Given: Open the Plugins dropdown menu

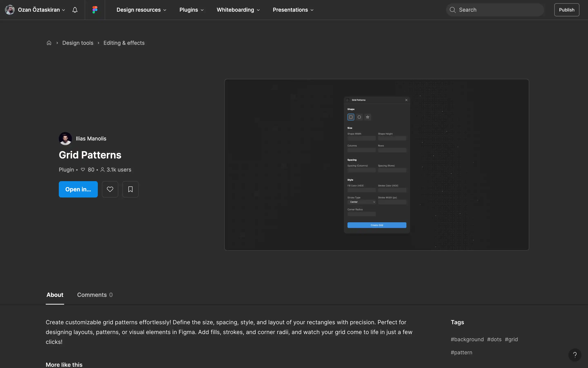Looking at the screenshot, I should (192, 10).
